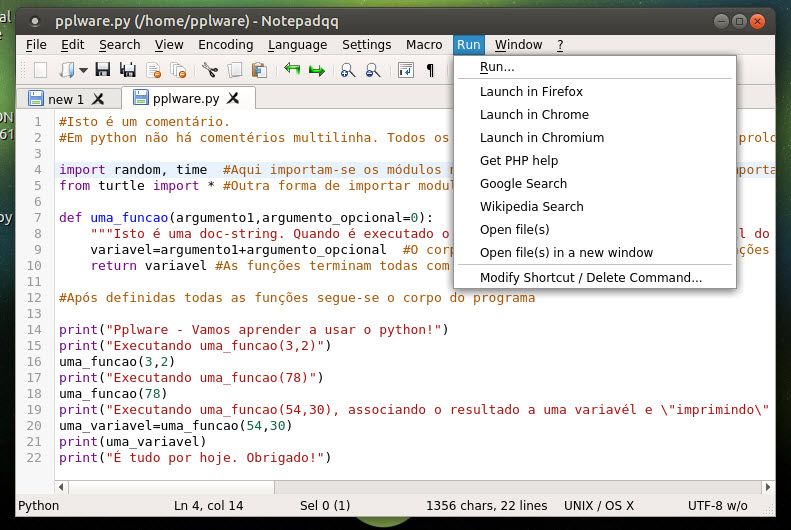Click Modify Shortcut / Delete Command entry

[591, 278]
